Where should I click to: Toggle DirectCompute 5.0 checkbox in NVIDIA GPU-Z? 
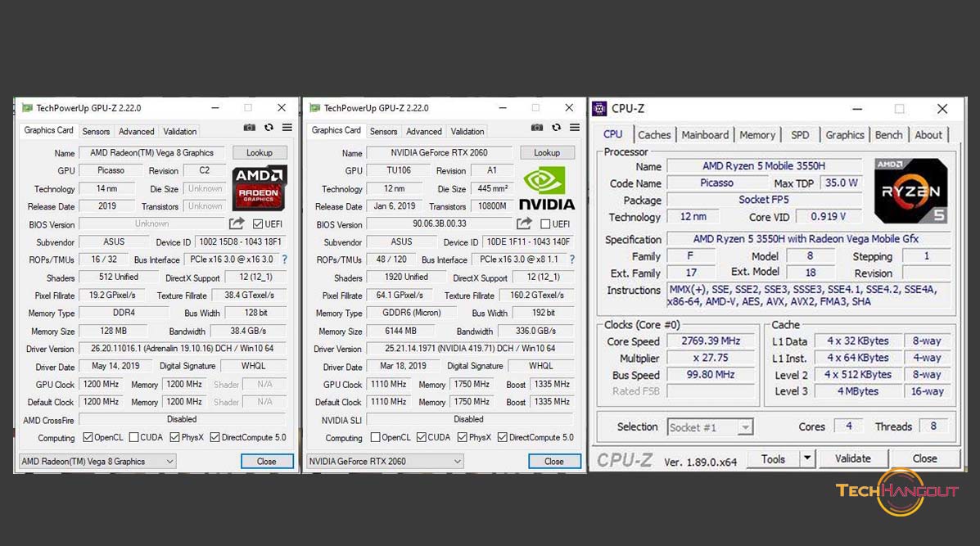[503, 437]
